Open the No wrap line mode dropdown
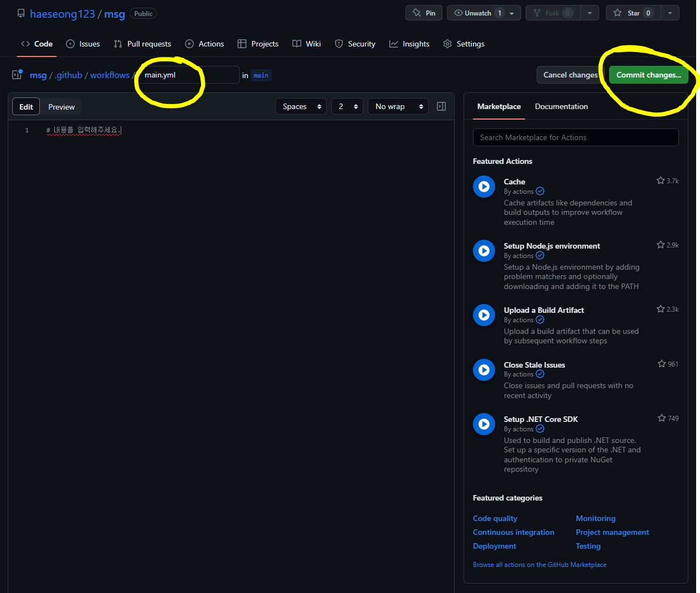Screen dimensions: 700x593 [398, 106]
